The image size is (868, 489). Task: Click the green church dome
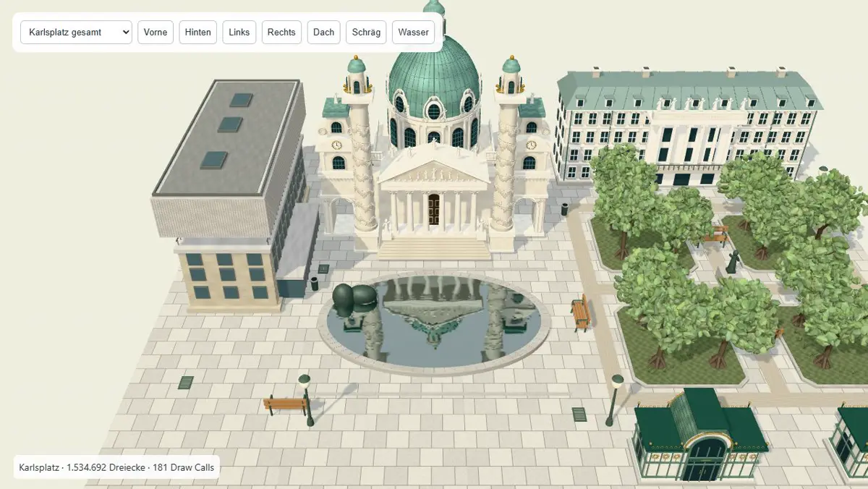point(434,80)
